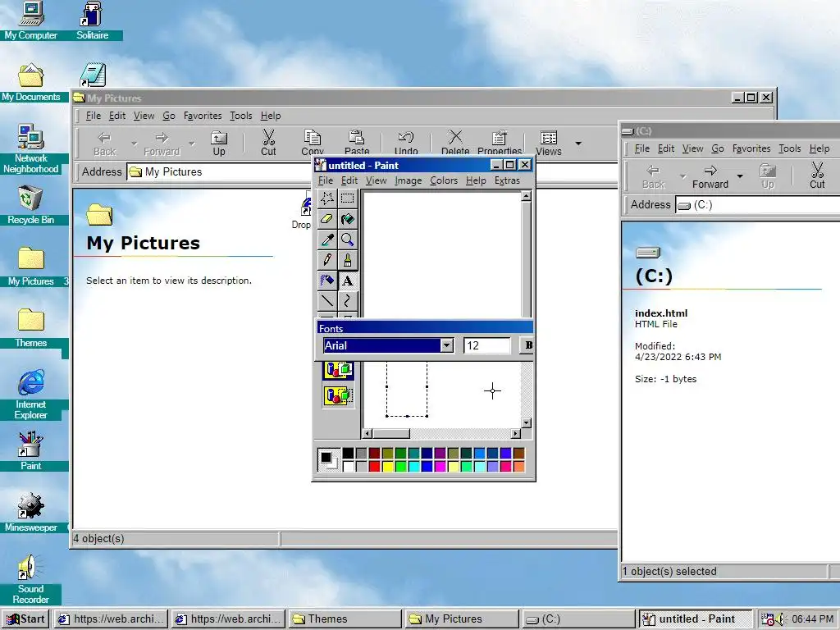Image resolution: width=840 pixels, height=630 pixels.
Task: Toggle Bold in the Fonts toolbar
Action: coord(527,345)
